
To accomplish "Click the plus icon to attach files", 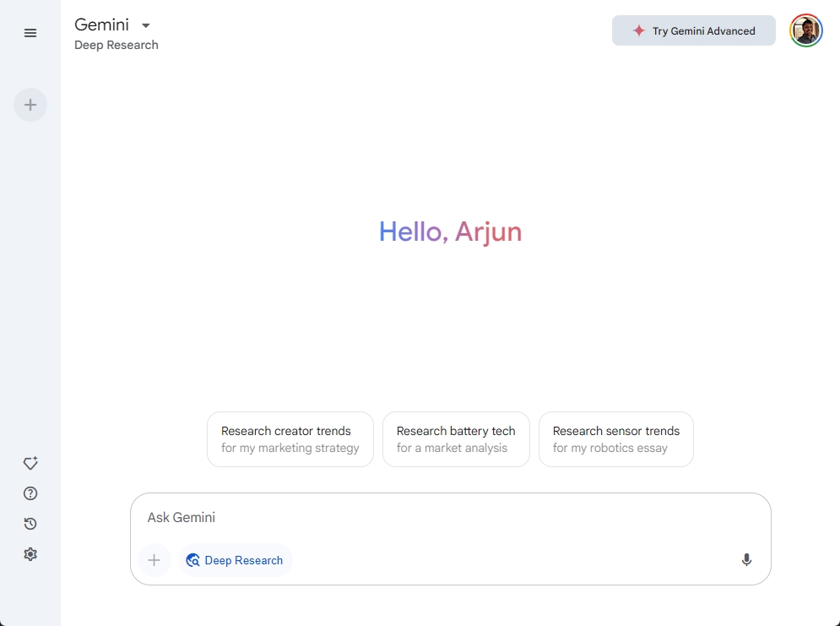I will coord(154,560).
